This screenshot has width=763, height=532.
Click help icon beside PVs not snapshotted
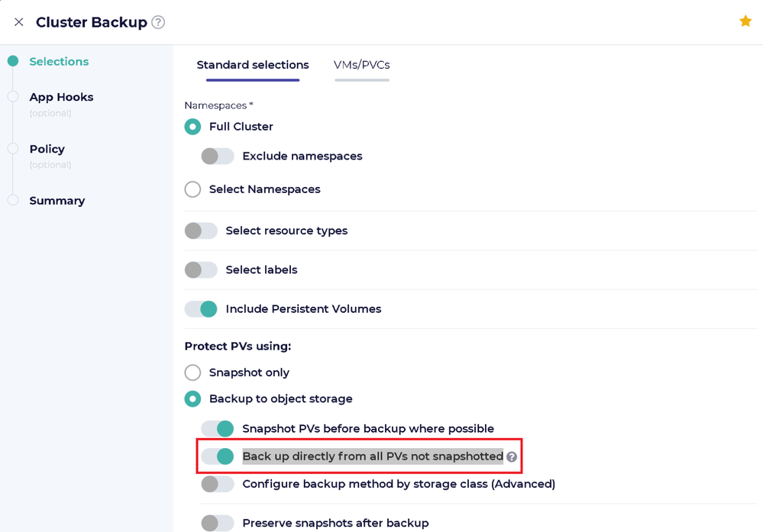pos(512,457)
